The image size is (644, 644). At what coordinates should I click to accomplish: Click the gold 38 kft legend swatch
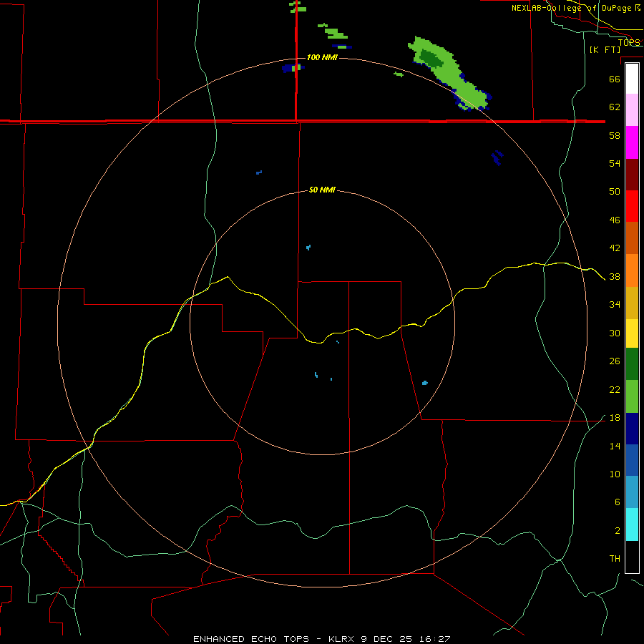[632, 303]
